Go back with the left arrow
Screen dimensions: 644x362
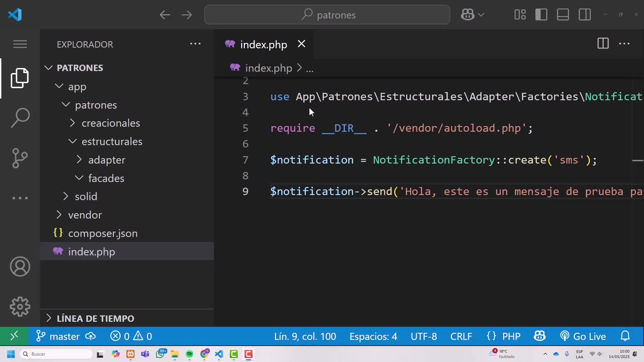click(x=165, y=15)
